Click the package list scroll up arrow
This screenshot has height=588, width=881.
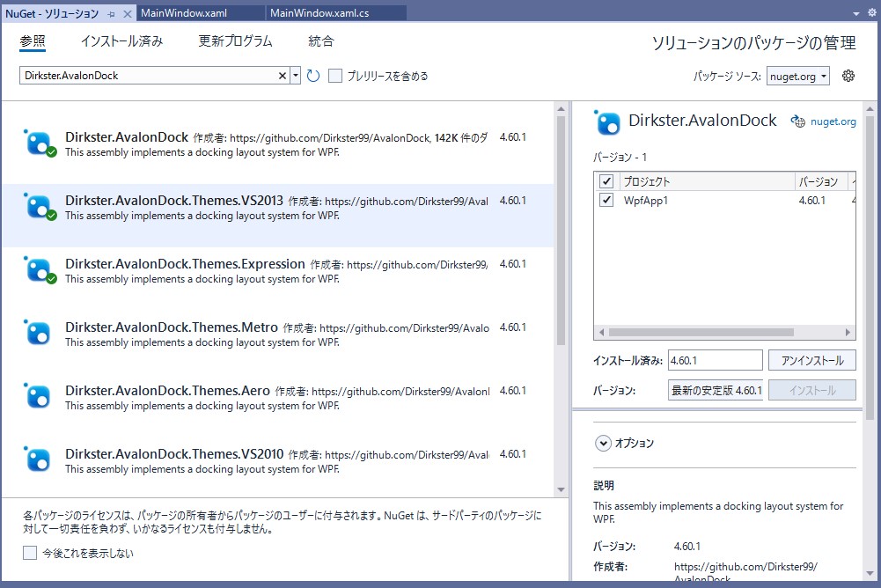pyautogui.click(x=561, y=108)
